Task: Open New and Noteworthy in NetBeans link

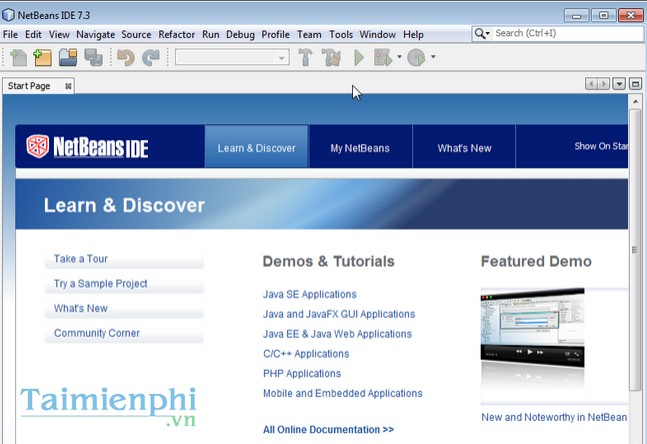Action: 554,417
